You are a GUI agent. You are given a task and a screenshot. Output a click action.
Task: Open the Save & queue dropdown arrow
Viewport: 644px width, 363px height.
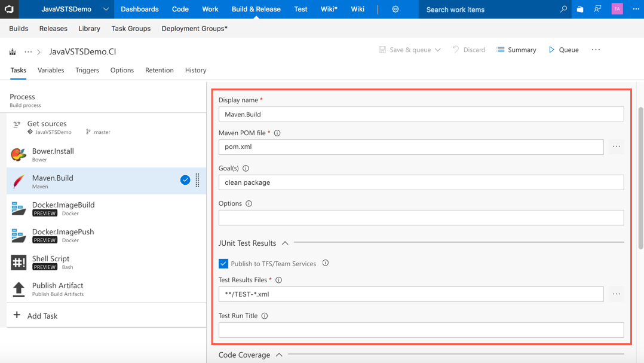click(438, 50)
